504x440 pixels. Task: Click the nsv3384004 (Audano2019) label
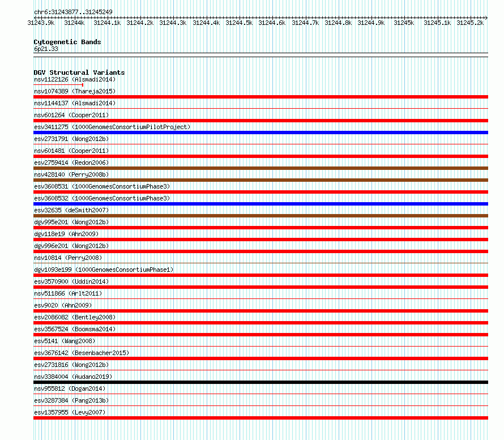pos(73,377)
